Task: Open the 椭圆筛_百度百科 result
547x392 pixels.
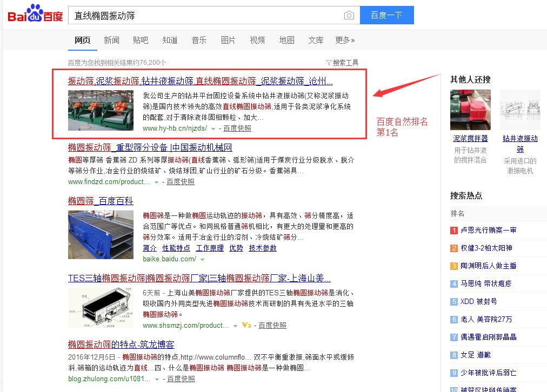Action: (x=101, y=201)
